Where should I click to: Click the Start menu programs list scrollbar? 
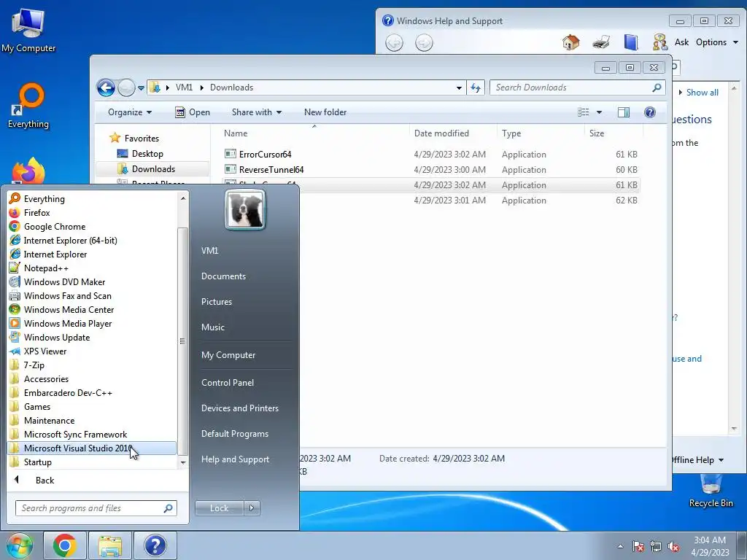[x=182, y=341]
